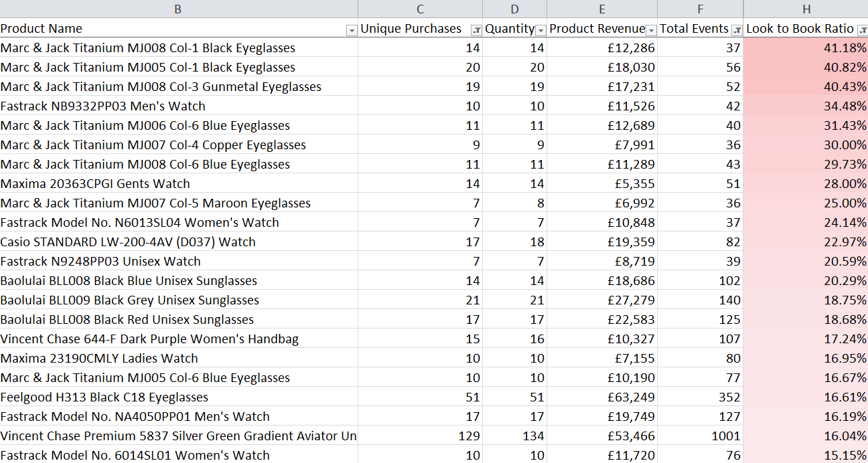
Task: Click the 22.97% ratio cell
Action: point(806,242)
